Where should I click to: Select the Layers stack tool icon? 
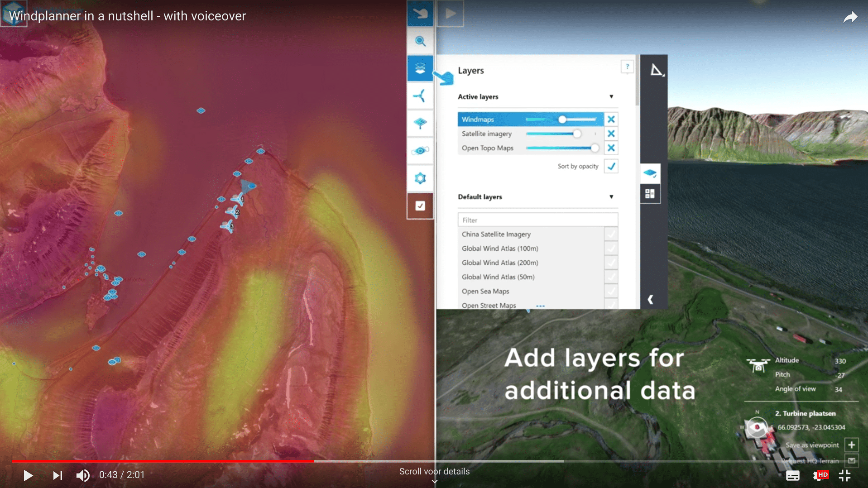coord(420,68)
